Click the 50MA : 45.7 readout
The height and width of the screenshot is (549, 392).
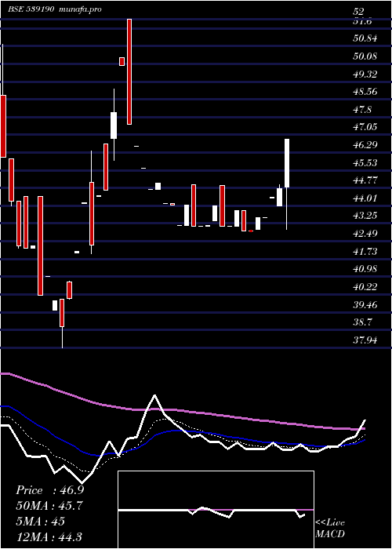[49, 506]
